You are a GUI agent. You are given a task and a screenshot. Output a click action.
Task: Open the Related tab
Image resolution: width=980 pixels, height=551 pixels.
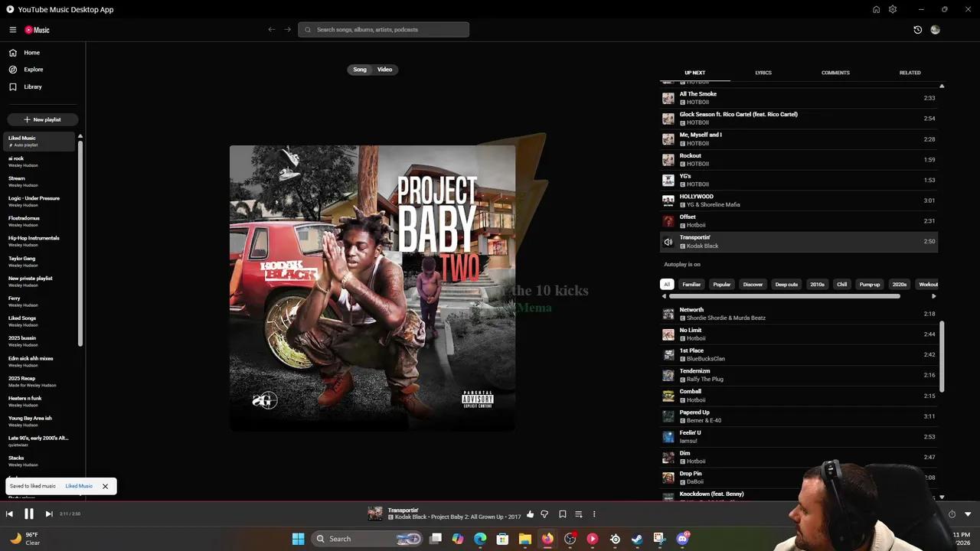pos(910,73)
